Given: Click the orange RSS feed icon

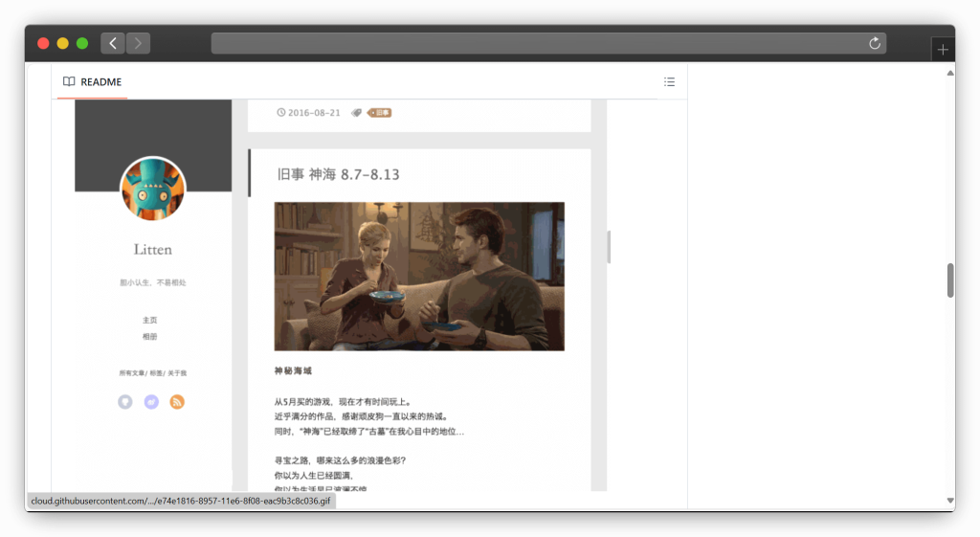Looking at the screenshot, I should coord(177,402).
